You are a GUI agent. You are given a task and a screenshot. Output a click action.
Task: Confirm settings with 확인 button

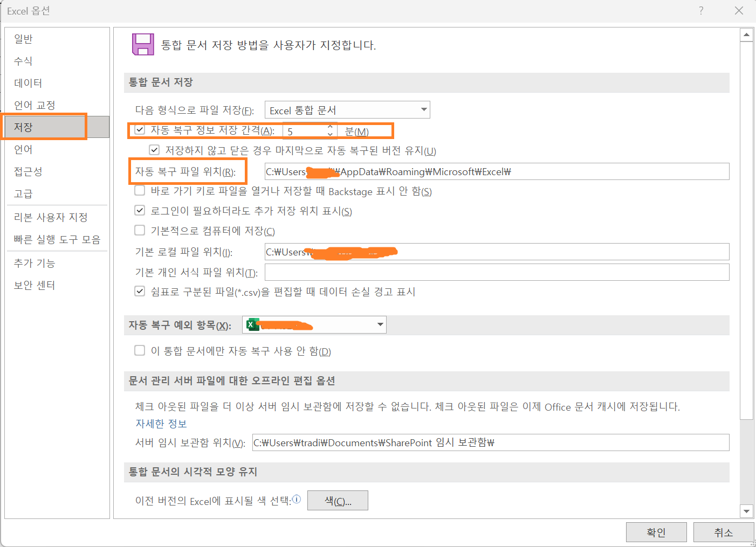pyautogui.click(x=656, y=532)
